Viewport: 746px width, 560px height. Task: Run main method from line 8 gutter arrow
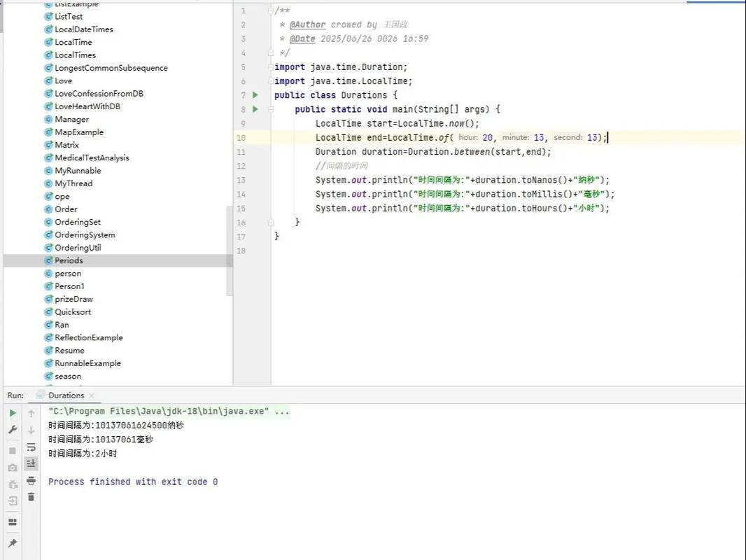click(255, 109)
